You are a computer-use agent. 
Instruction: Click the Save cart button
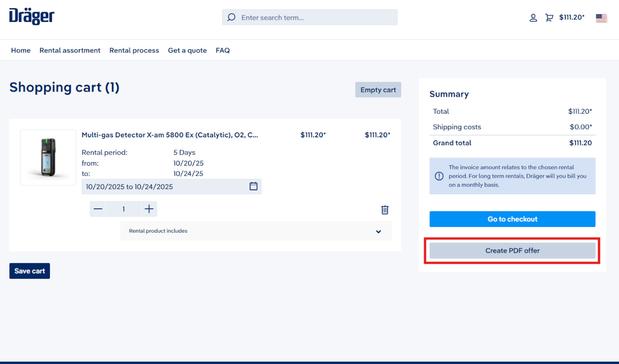[x=29, y=271]
